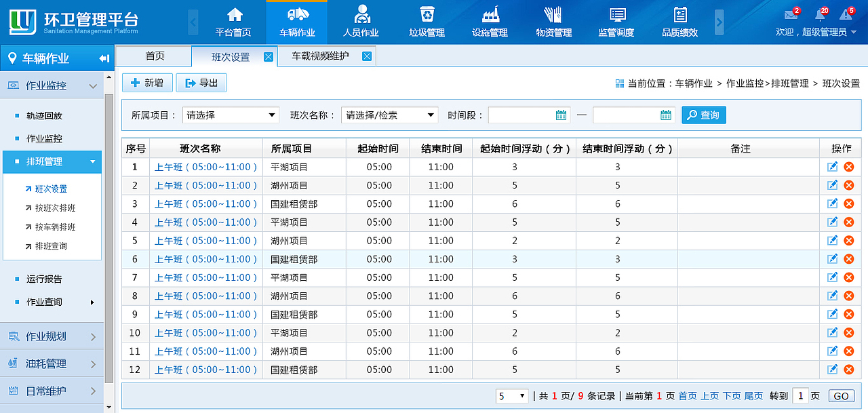Open 排班查询 submenu item
Viewport: 868px width, 413px height.
point(51,246)
